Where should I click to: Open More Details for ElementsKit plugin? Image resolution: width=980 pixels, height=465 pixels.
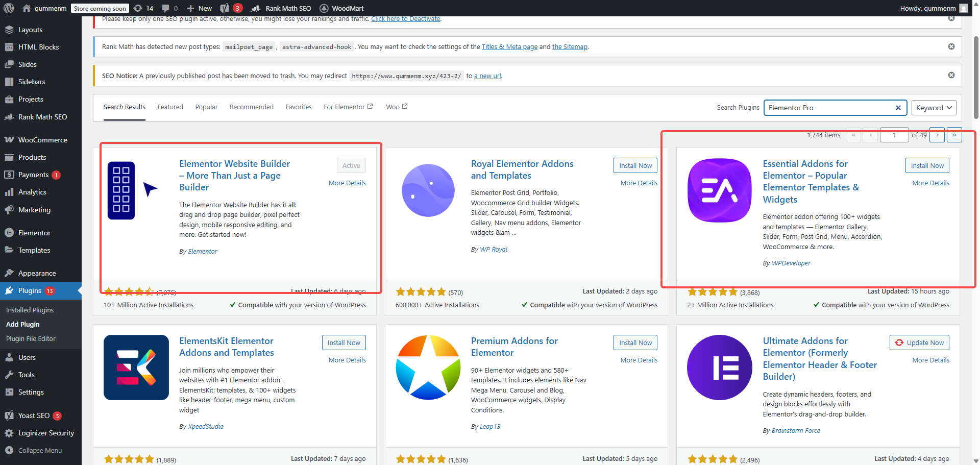347,360
